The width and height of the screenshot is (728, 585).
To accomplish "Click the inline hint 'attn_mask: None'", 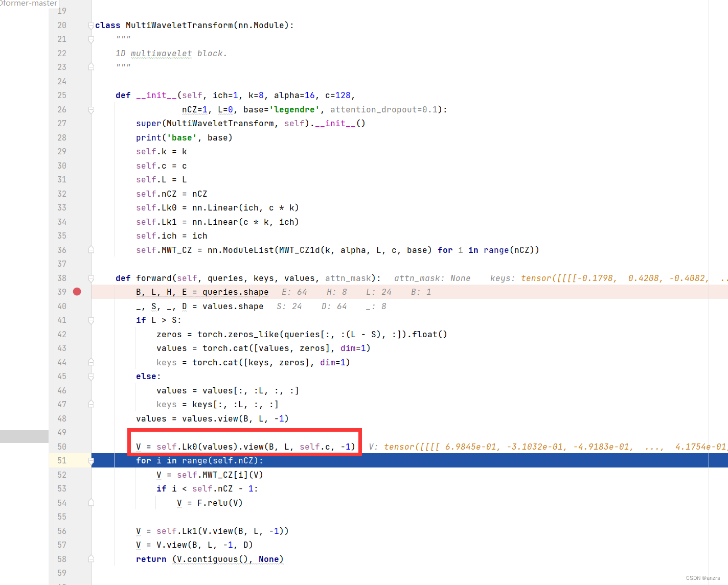I will tap(432, 278).
